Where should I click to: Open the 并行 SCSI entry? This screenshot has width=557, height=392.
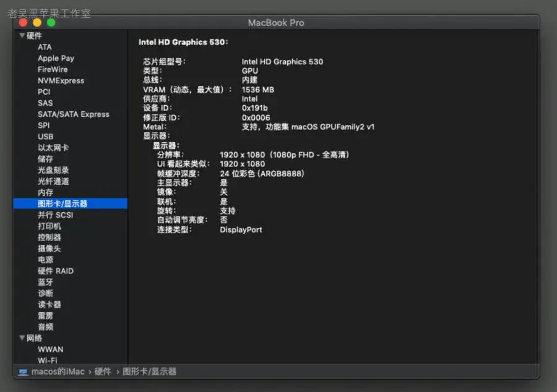pos(56,215)
